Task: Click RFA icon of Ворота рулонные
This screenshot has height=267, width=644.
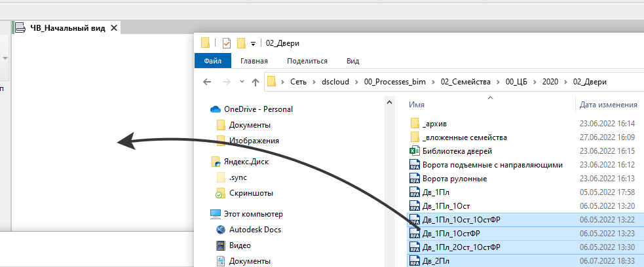Action: pyautogui.click(x=415, y=179)
